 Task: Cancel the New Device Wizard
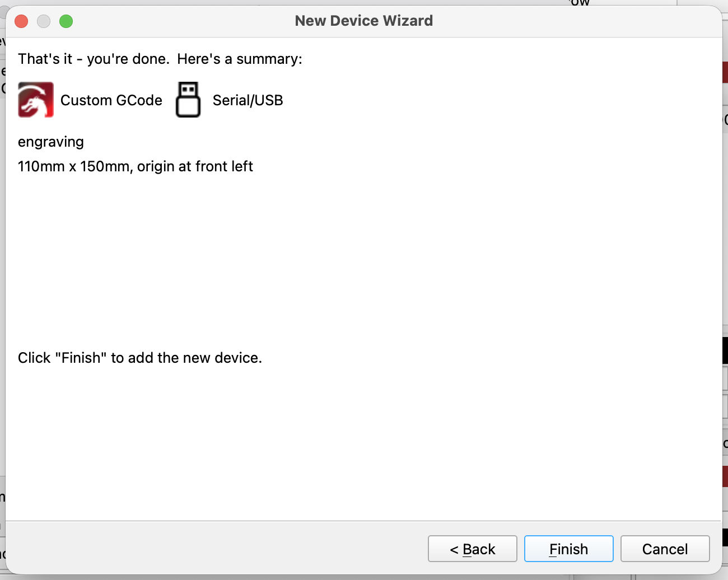(665, 549)
